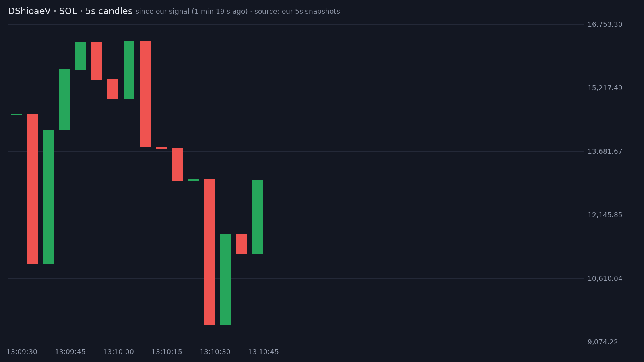Click the 10,610.04 price axis label

click(x=605, y=279)
